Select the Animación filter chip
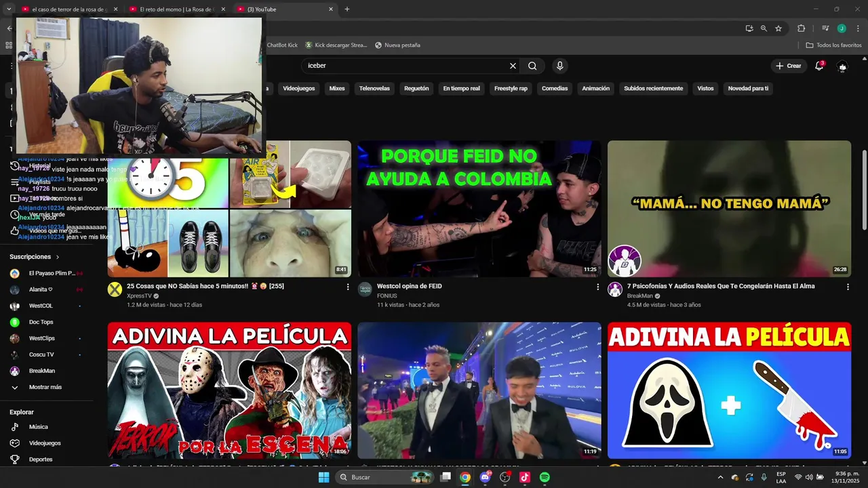 (596, 88)
